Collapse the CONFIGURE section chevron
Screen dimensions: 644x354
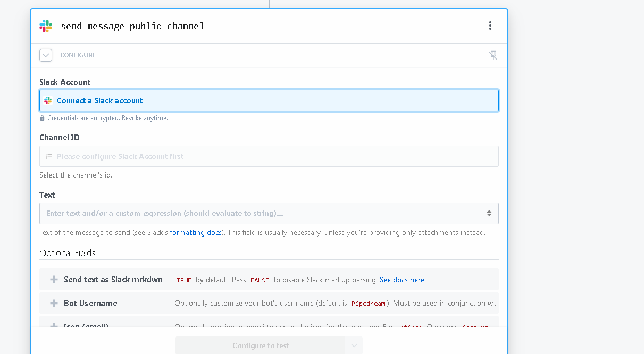click(x=46, y=55)
